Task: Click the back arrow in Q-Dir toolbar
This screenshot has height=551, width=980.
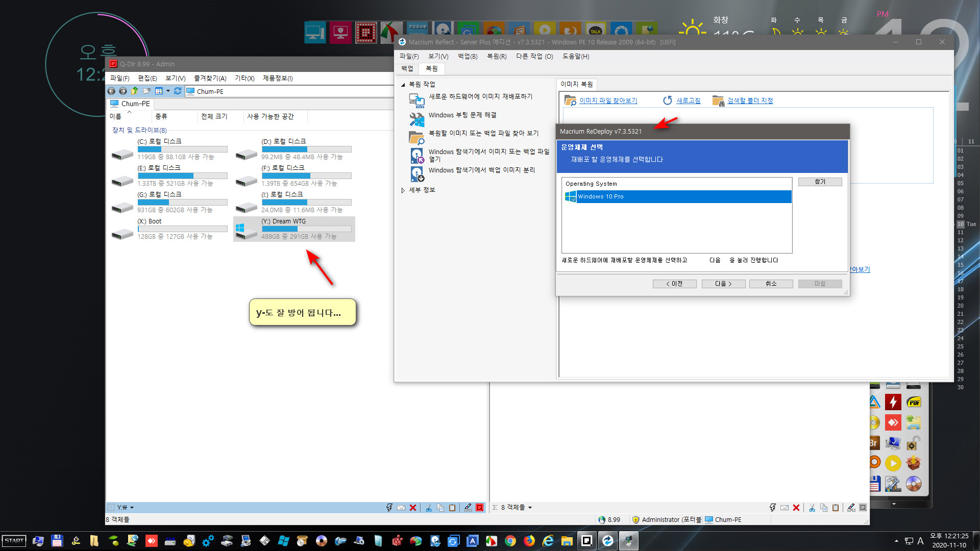Action: tap(111, 91)
